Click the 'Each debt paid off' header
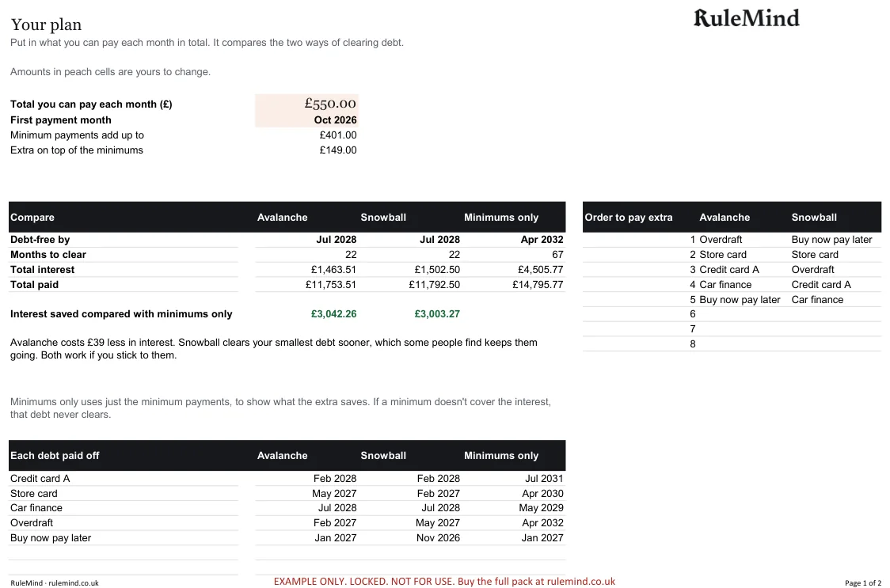This screenshot has height=588, width=890. 55,455
